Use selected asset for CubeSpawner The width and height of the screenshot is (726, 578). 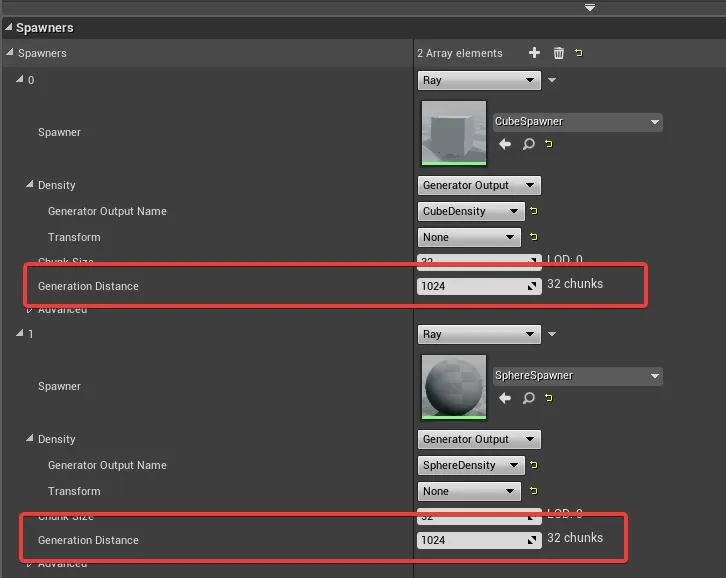pyautogui.click(x=505, y=144)
